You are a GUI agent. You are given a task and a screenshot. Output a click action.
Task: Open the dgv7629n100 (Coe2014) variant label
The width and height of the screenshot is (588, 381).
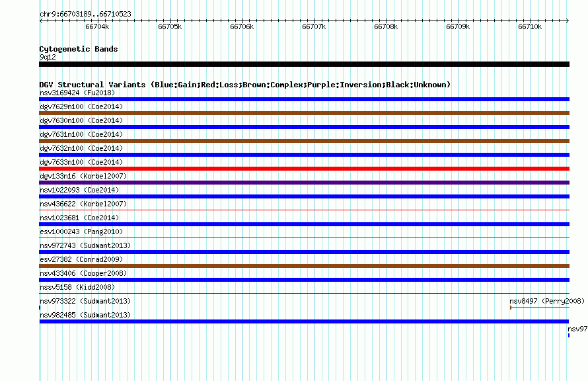click(81, 106)
